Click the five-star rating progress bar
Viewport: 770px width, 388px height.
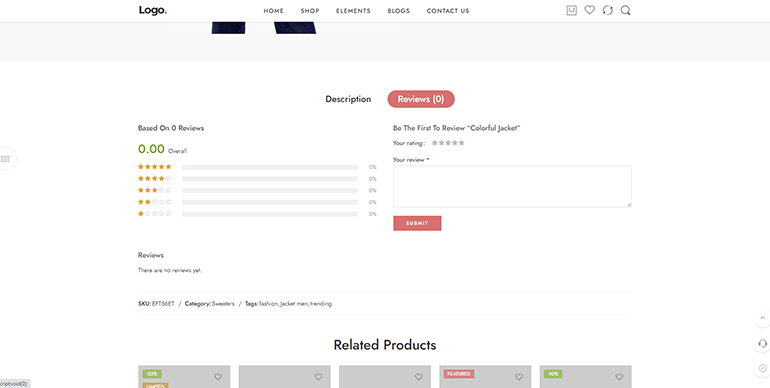pyautogui.click(x=270, y=167)
